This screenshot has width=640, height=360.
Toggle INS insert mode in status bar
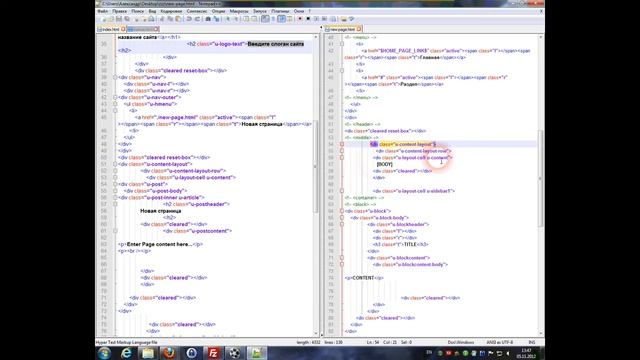(x=532, y=342)
